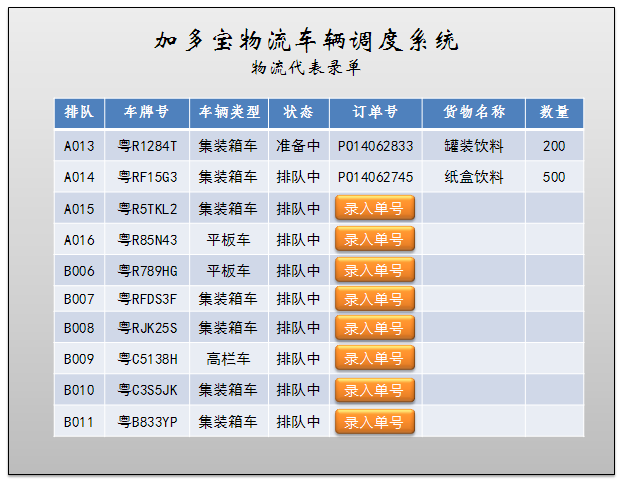Select queue number B007 cell
Viewport: 623px width, 482px height.
coord(79,299)
